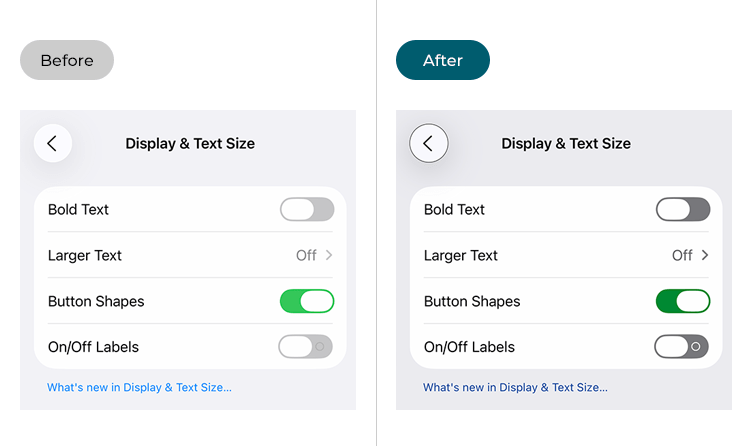Screen dimensions: 752x446
Task: Open What's new link in Before panel
Action: click(x=139, y=387)
